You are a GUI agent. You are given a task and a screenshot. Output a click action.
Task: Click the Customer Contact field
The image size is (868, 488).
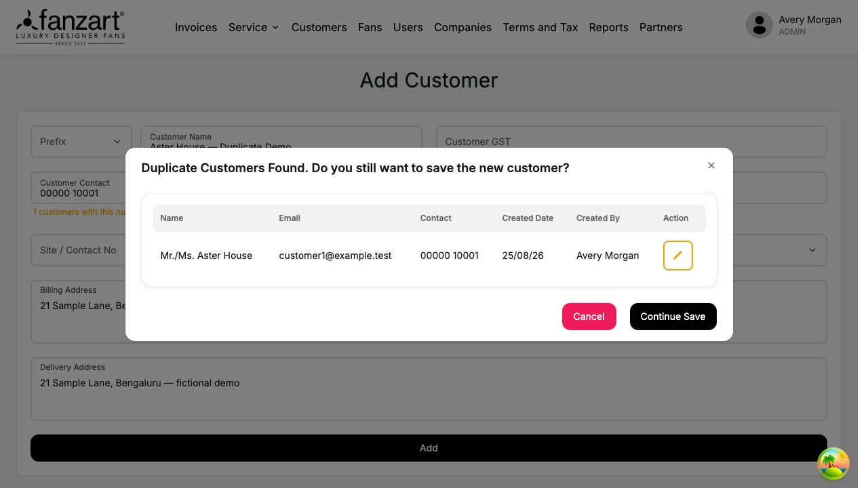click(x=78, y=188)
